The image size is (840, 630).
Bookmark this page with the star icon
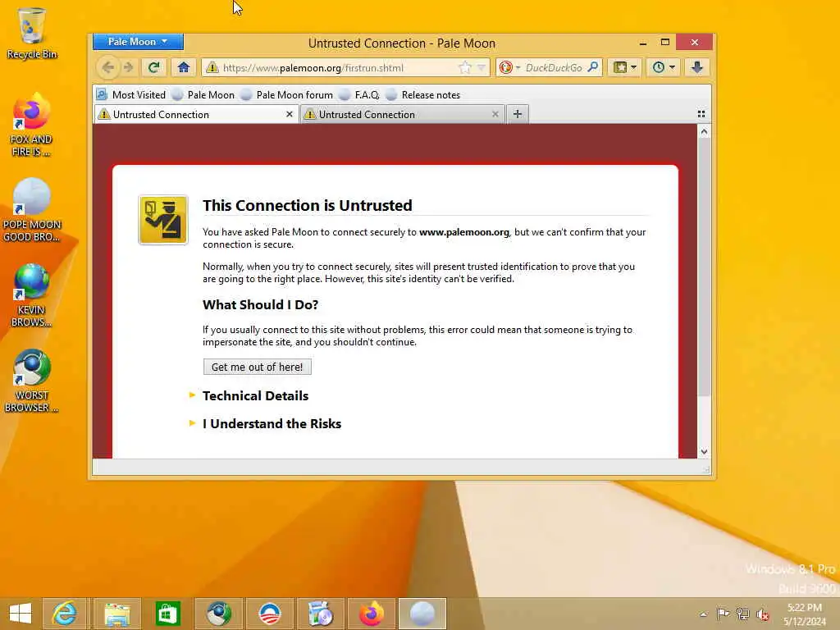tap(465, 67)
